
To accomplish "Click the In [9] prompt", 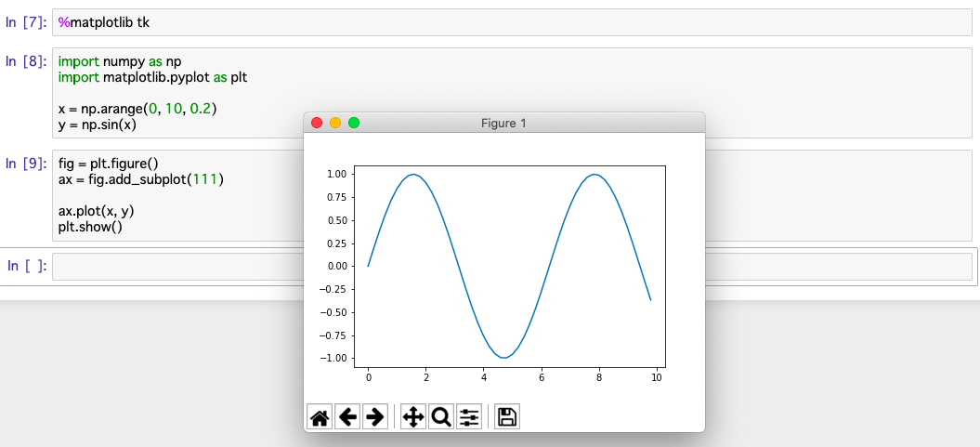I will [x=26, y=164].
